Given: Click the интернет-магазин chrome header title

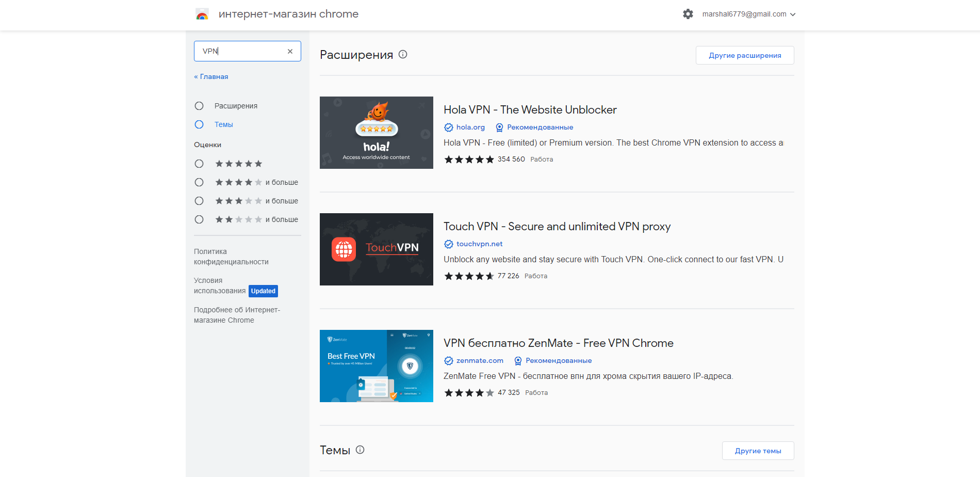Looking at the screenshot, I should point(288,14).
